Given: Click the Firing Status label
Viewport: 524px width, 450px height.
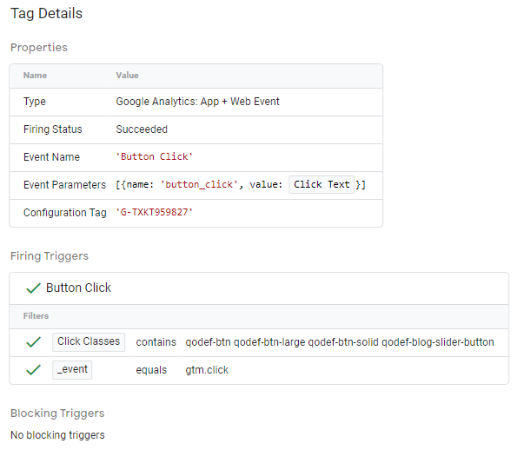Looking at the screenshot, I should pos(52,129).
